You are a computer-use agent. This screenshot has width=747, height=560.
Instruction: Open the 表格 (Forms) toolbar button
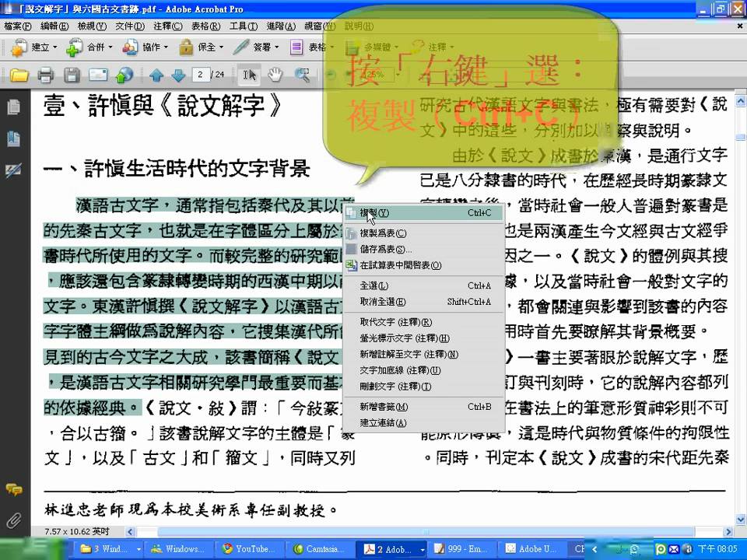[311, 47]
